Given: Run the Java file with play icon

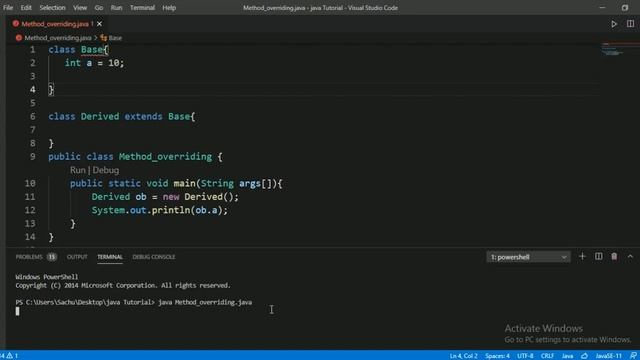Looking at the screenshot, I should tap(614, 24).
